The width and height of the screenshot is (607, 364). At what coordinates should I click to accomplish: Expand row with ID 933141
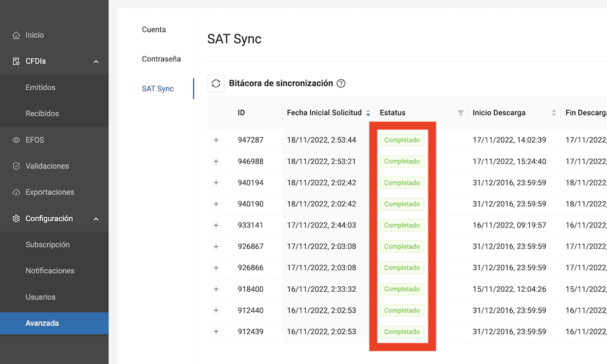pyautogui.click(x=216, y=225)
